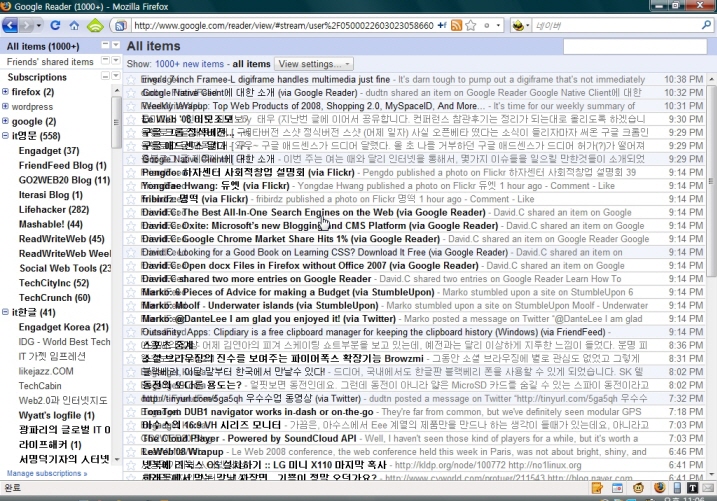Click the small circle icon in the address bar

(487, 26)
